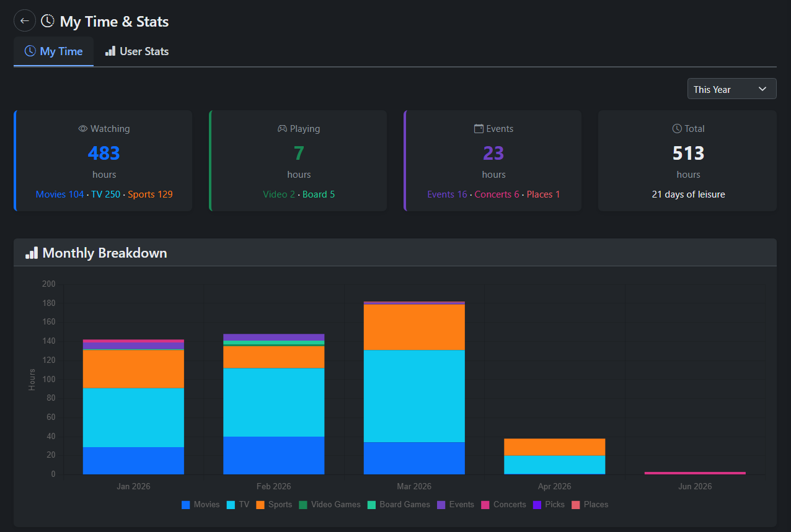Switch to the User Stats tab
Viewport: 791px width, 532px height.
coord(136,51)
